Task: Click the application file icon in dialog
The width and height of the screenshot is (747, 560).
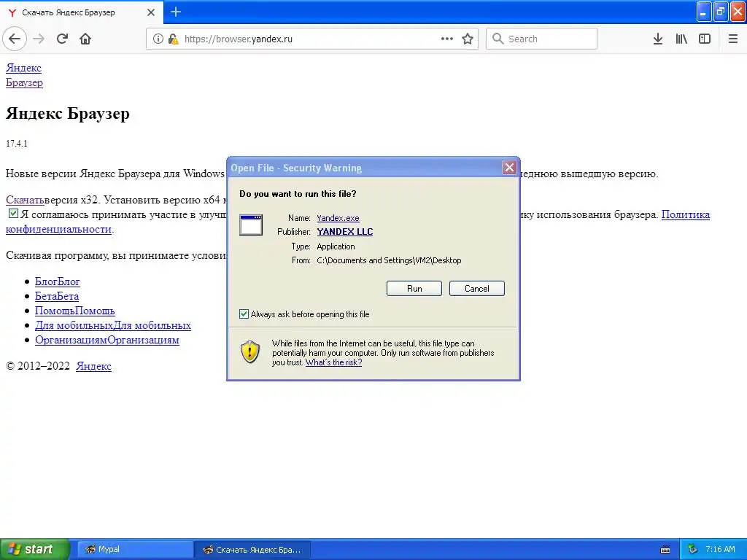Action: tap(251, 225)
